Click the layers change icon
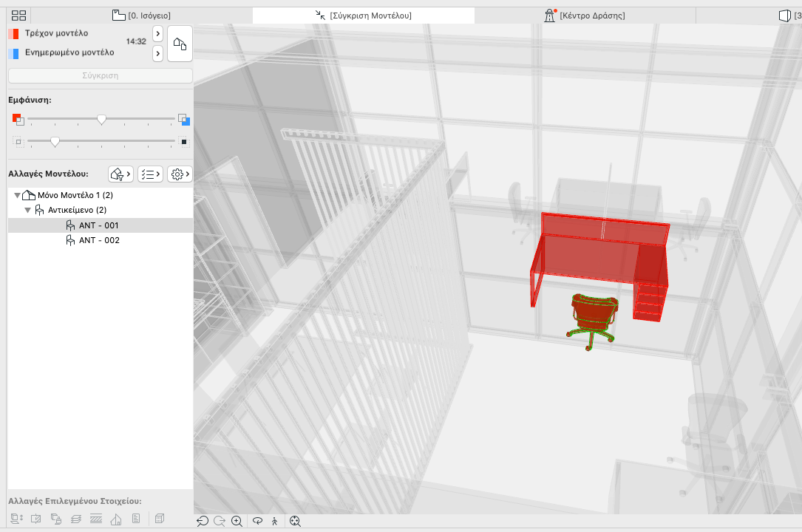Image resolution: width=802 pixels, height=532 pixels. [x=76, y=519]
